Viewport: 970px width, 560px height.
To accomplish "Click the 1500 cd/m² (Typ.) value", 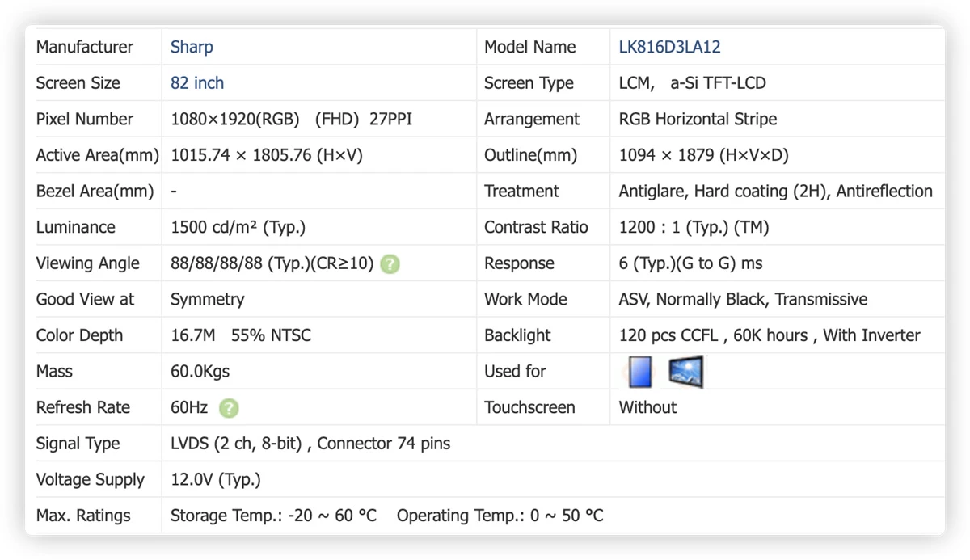I will pyautogui.click(x=238, y=227).
